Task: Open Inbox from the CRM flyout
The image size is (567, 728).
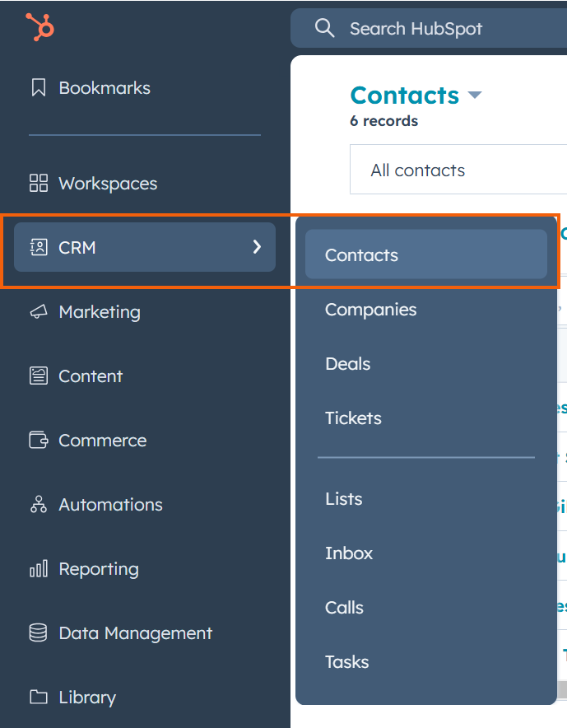Action: 349,553
